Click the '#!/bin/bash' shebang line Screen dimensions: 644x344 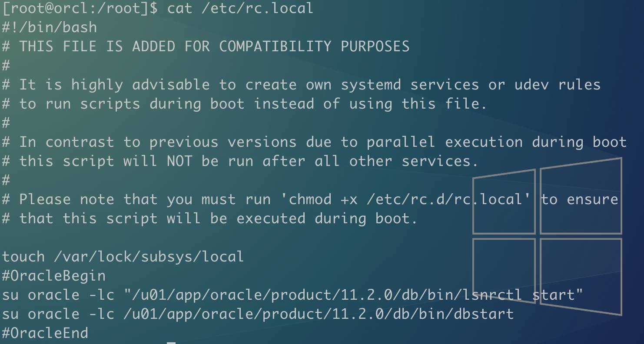coord(50,27)
